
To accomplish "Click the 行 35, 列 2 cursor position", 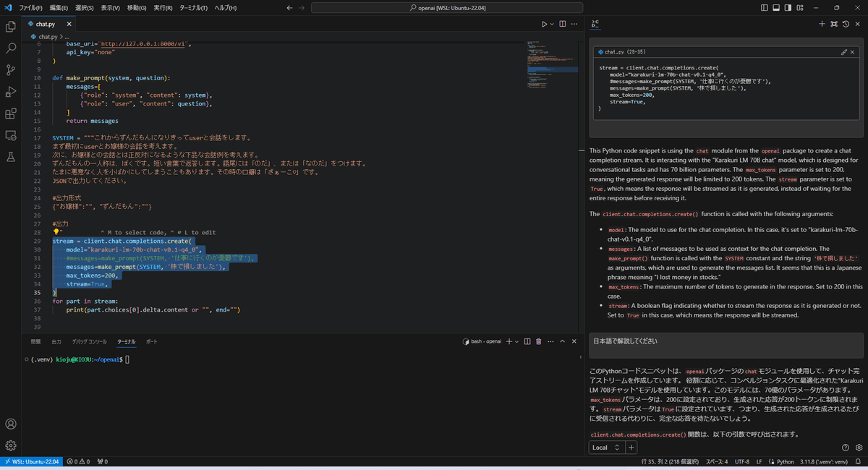I will pyautogui.click(x=671, y=461).
